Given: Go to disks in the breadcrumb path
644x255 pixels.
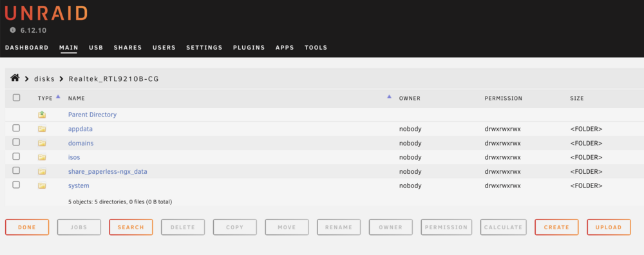Looking at the screenshot, I should 44,79.
